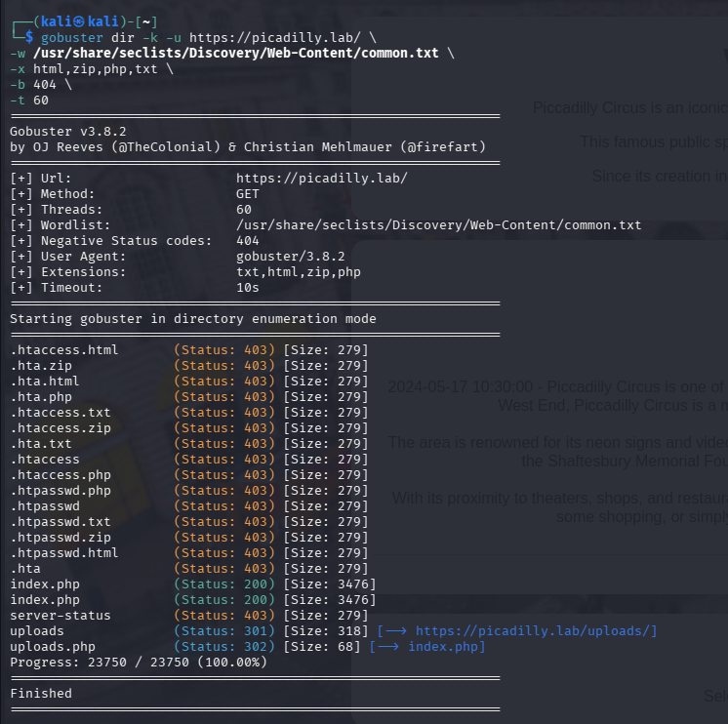Click Status 301 on the uploads row
The image size is (728, 724).
[x=224, y=630]
